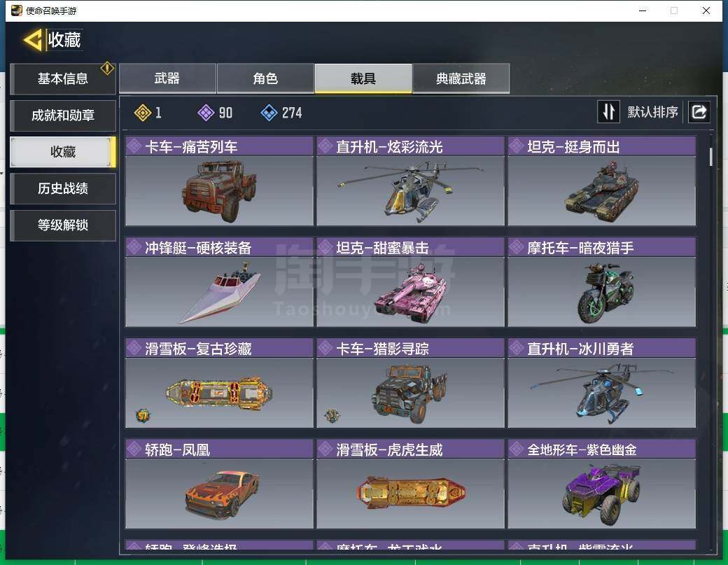Click the yellow alert badge on 基本信息
728x565 pixels.
coord(107,68)
